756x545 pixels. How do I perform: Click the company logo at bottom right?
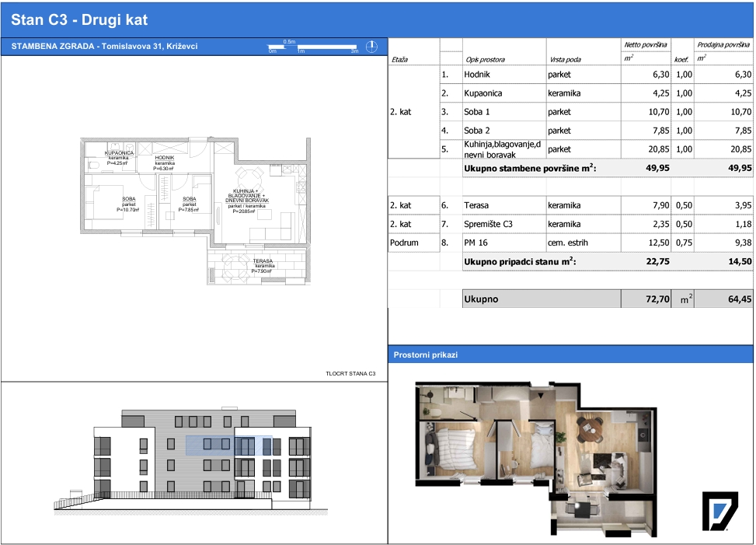pyautogui.click(x=719, y=511)
